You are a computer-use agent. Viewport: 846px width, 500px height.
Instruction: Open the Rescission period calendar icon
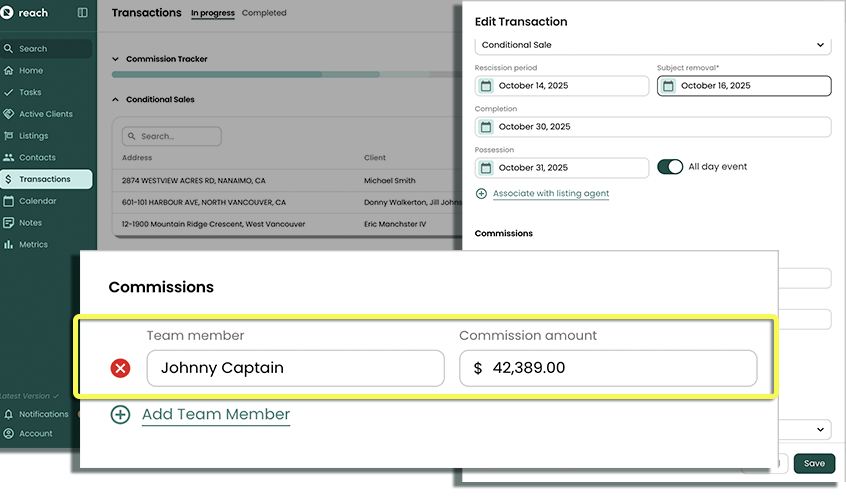click(486, 86)
